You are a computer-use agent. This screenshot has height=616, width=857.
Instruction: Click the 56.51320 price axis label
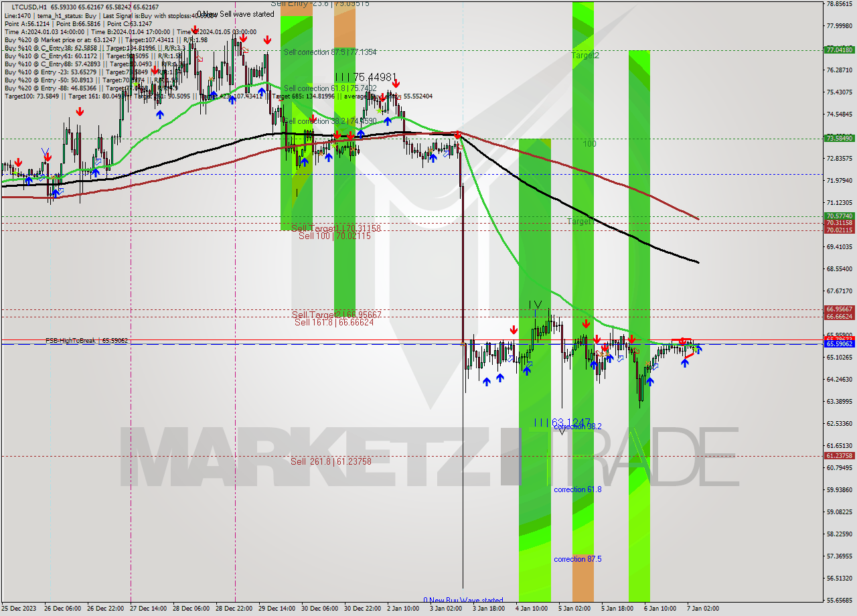840,578
